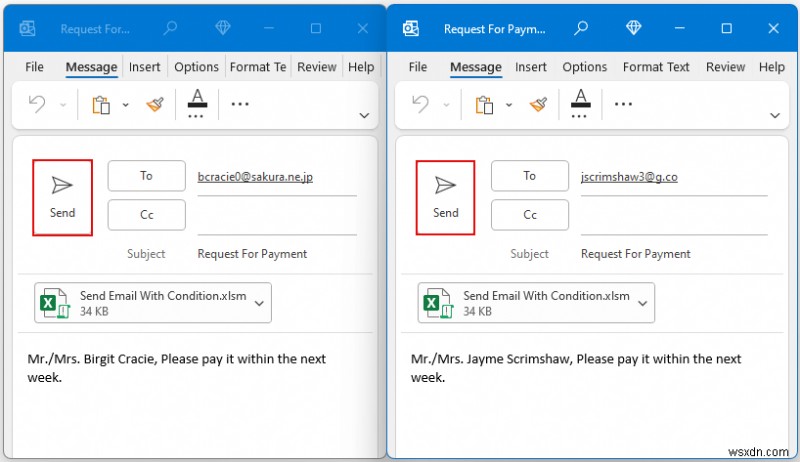This screenshot has height=462, width=800.
Task: Open more commands ellipsis in right window
Action: [x=624, y=104]
